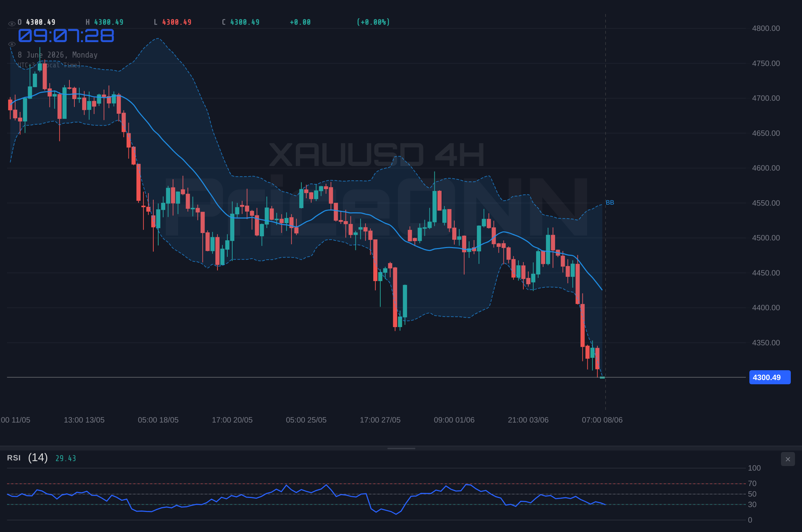Screen dimensions: 802x532
Task: Click the pane divider handle above RSI
Action: click(x=401, y=448)
